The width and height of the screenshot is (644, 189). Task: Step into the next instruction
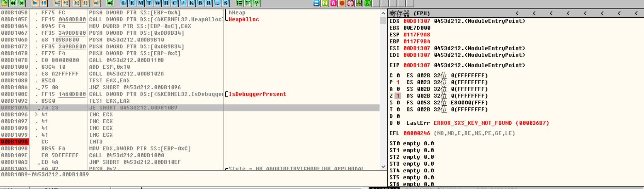57,3
